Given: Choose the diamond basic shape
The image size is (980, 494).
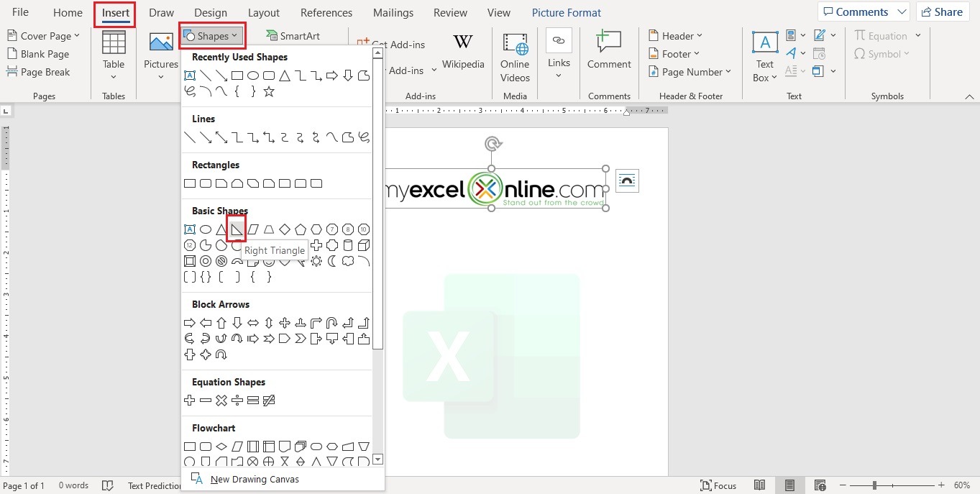Looking at the screenshot, I should [285, 229].
